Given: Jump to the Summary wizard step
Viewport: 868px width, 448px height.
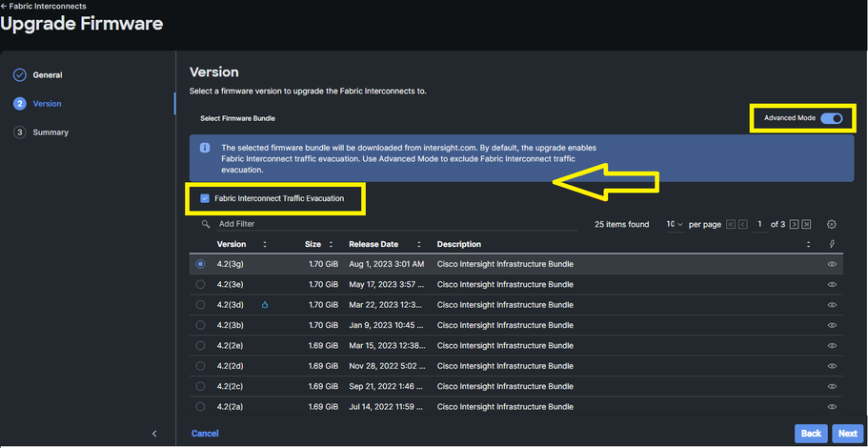Looking at the screenshot, I should (41, 132).
